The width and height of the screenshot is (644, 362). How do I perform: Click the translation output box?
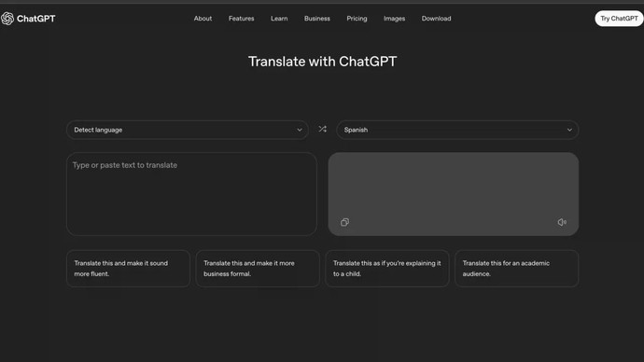tap(454, 194)
